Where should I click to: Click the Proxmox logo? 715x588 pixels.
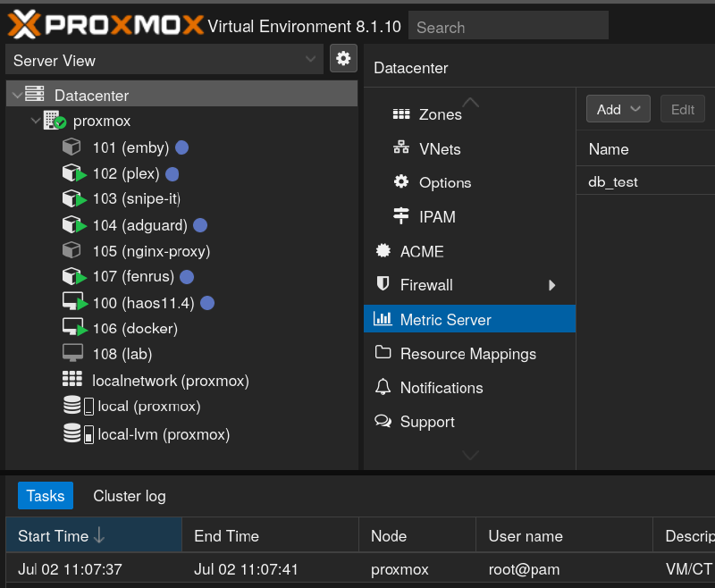(x=105, y=25)
